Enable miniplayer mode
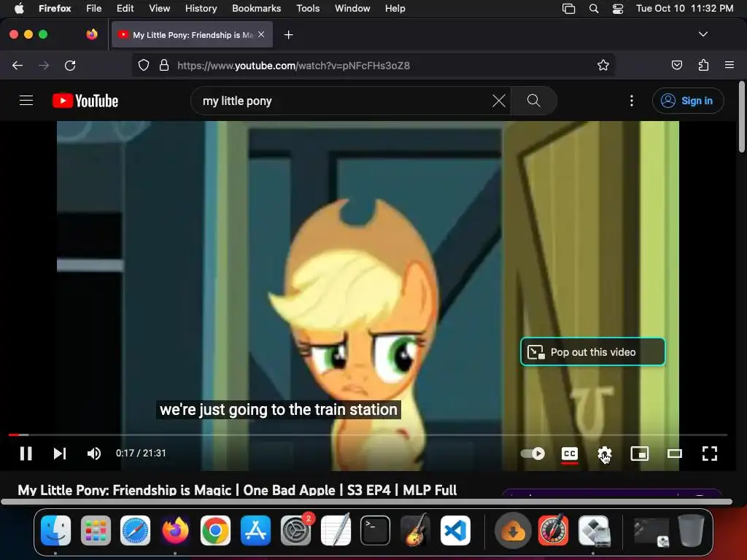747x560 pixels. pos(639,454)
